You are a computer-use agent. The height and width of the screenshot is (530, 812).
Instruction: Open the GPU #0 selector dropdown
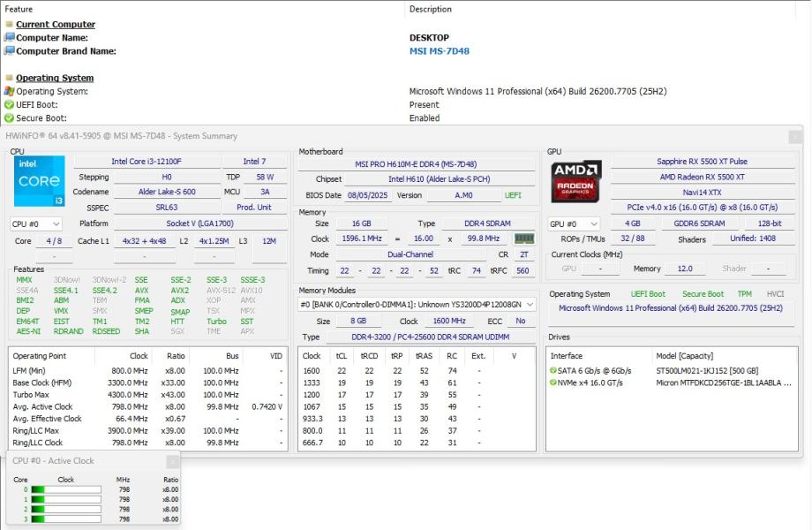coord(574,223)
